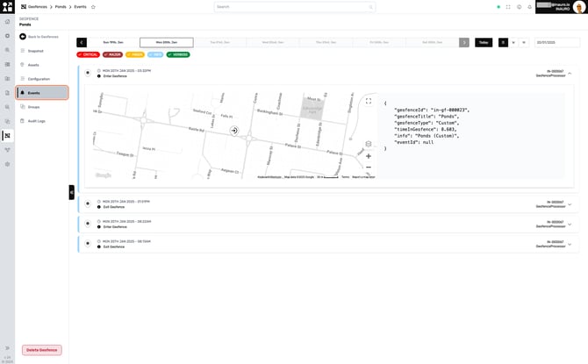
Task: Click the network graph icon in left rail
Action: tap(7, 150)
